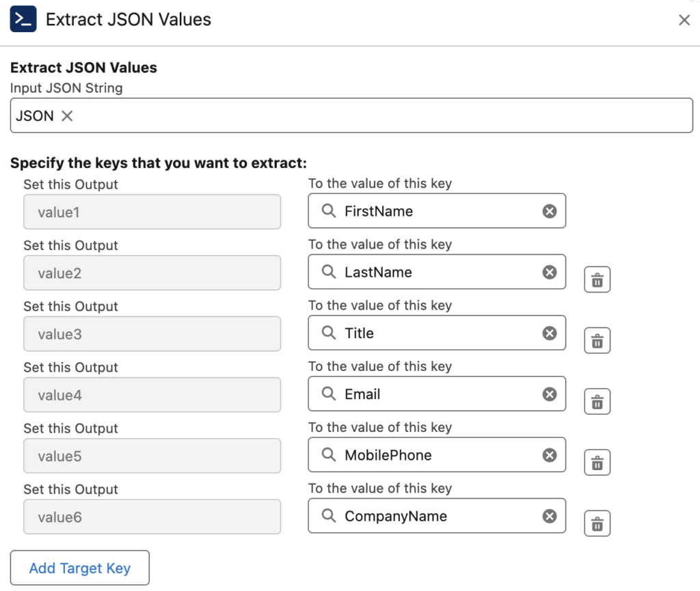Image resolution: width=700 pixels, height=591 pixels.
Task: Click the search icon beside CompanyName
Action: (327, 516)
